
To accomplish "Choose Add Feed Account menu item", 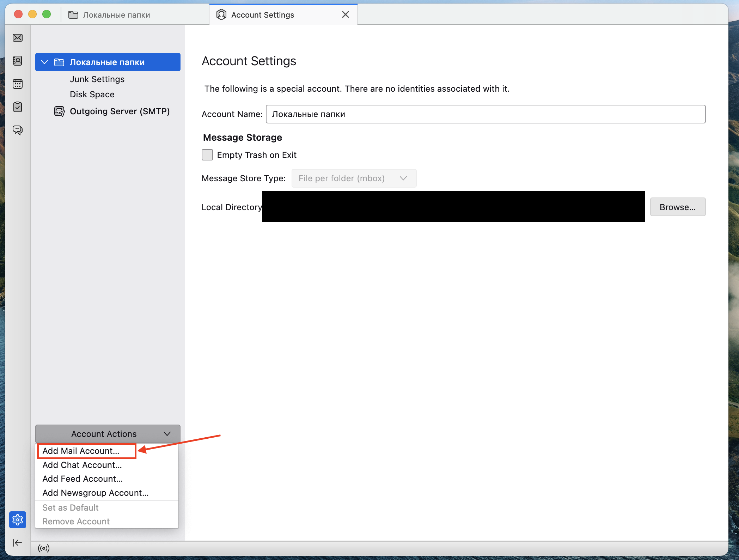I will 83,479.
